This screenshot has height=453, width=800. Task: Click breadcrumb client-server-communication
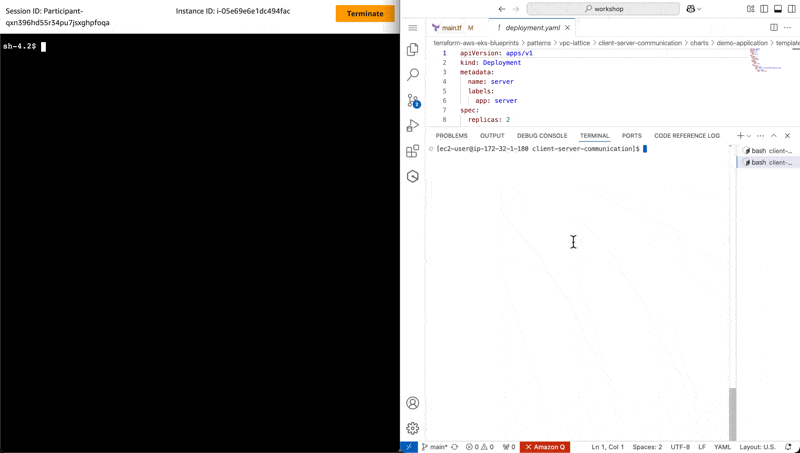click(640, 43)
